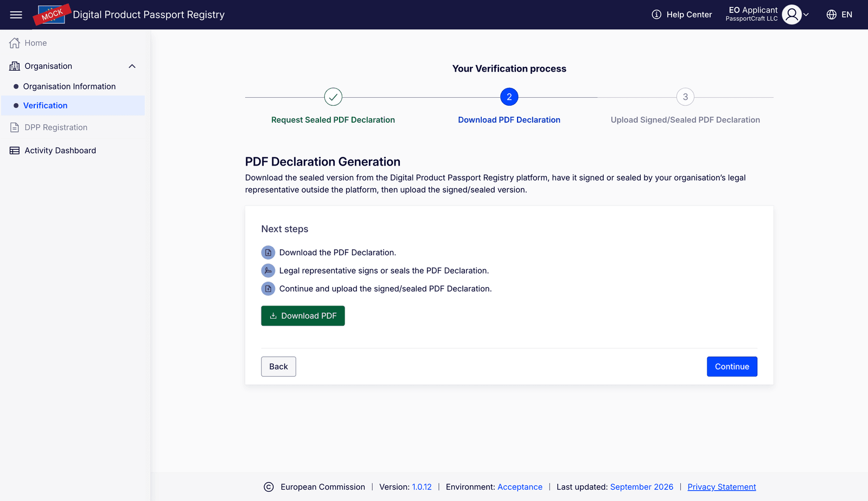Collapse the Organisation section chevron

point(132,66)
